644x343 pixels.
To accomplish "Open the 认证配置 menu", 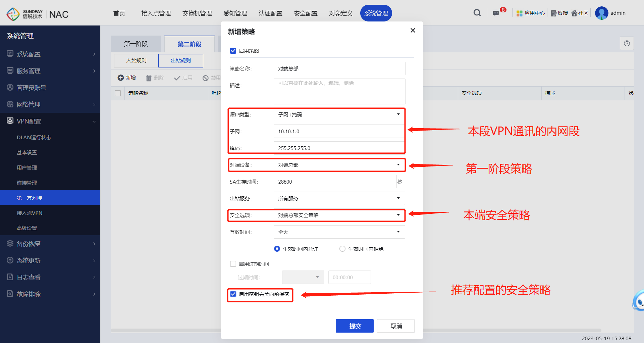I will [270, 13].
